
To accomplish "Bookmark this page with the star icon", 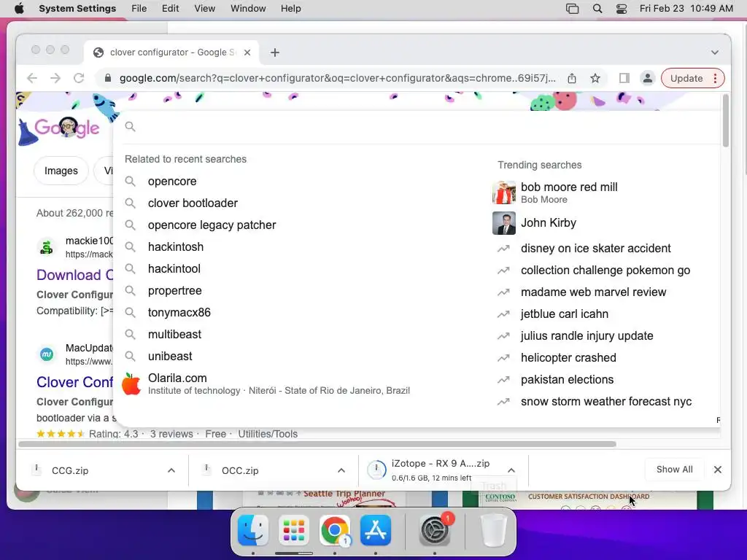I will (595, 78).
